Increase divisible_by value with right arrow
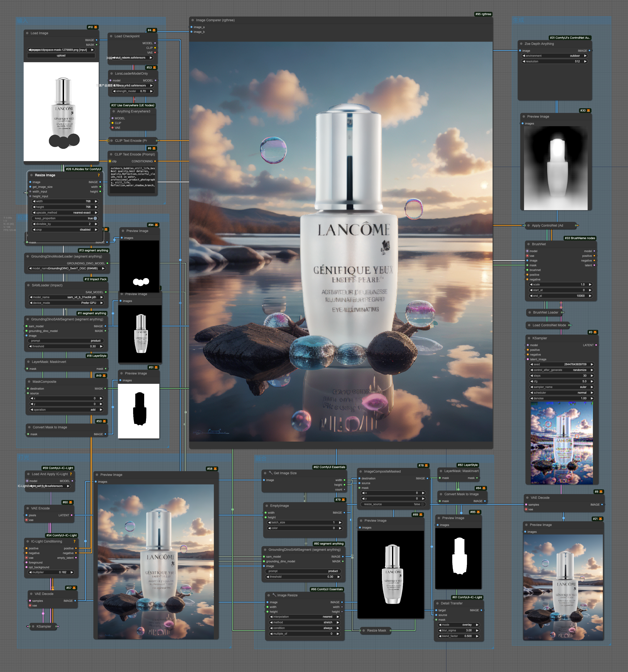628x672 pixels. 96,224
